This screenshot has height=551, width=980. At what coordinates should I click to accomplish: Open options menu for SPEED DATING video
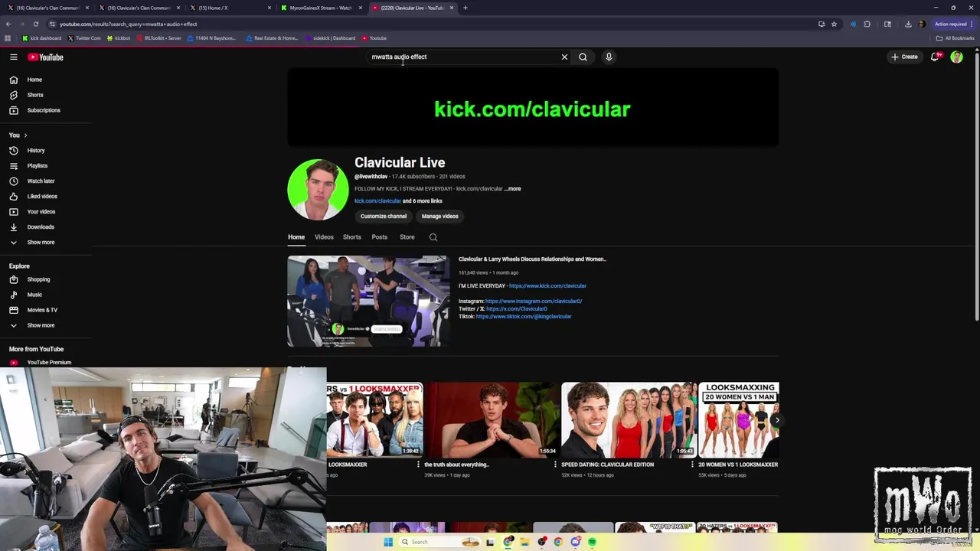692,465
